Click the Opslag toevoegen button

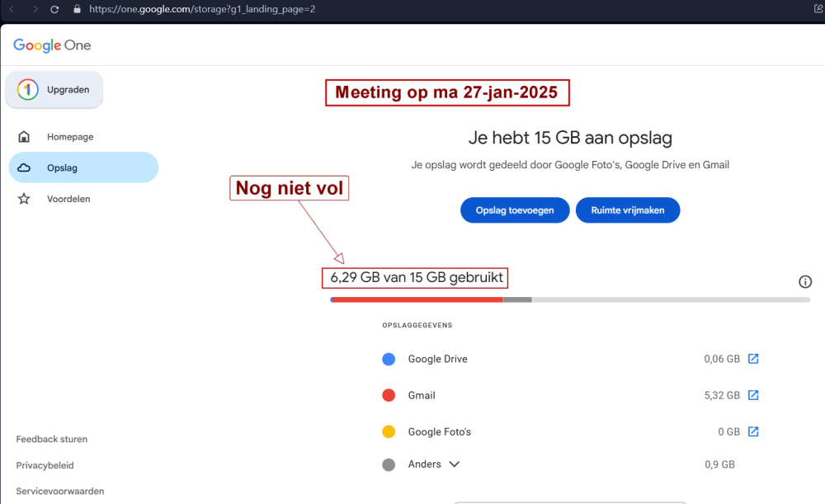tap(515, 210)
